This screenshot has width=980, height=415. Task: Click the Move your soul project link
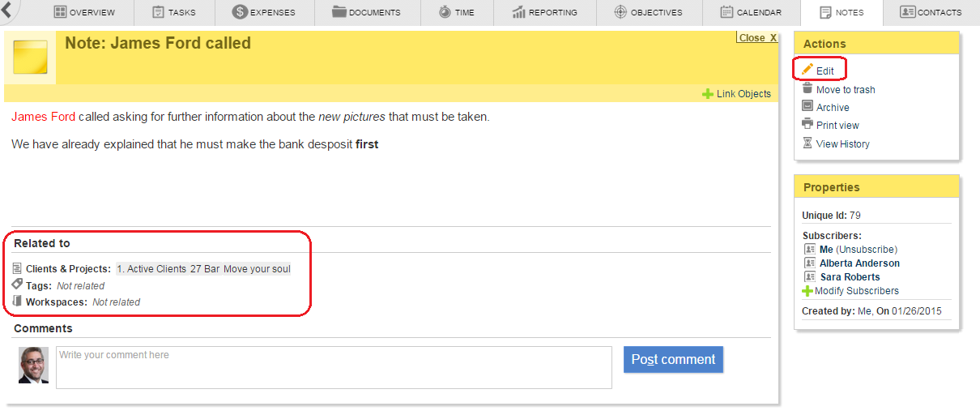257,269
